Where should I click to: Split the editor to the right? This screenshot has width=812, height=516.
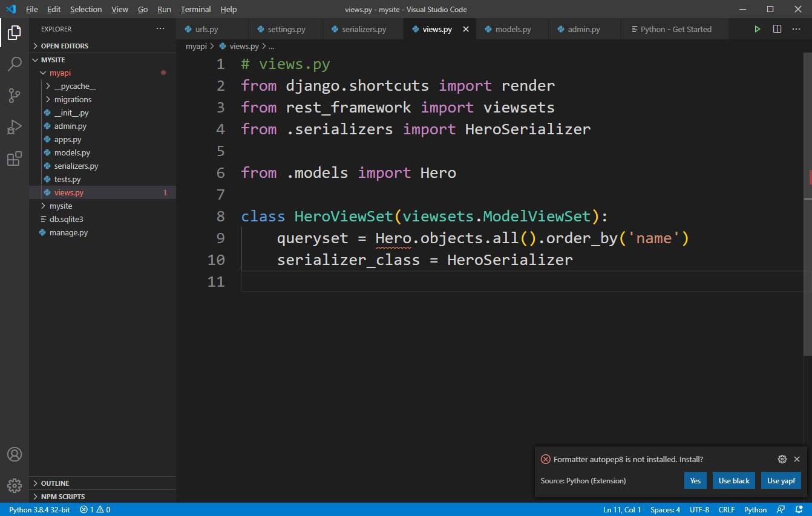(777, 29)
